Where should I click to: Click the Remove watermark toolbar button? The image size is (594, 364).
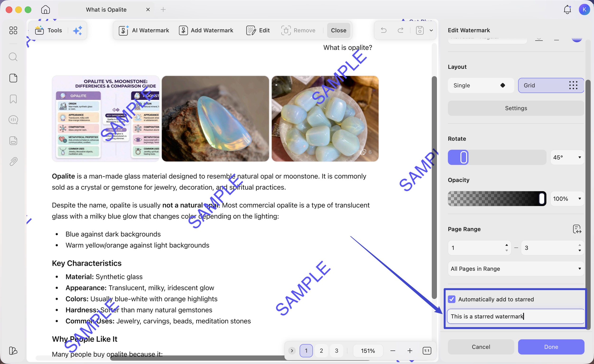click(298, 30)
